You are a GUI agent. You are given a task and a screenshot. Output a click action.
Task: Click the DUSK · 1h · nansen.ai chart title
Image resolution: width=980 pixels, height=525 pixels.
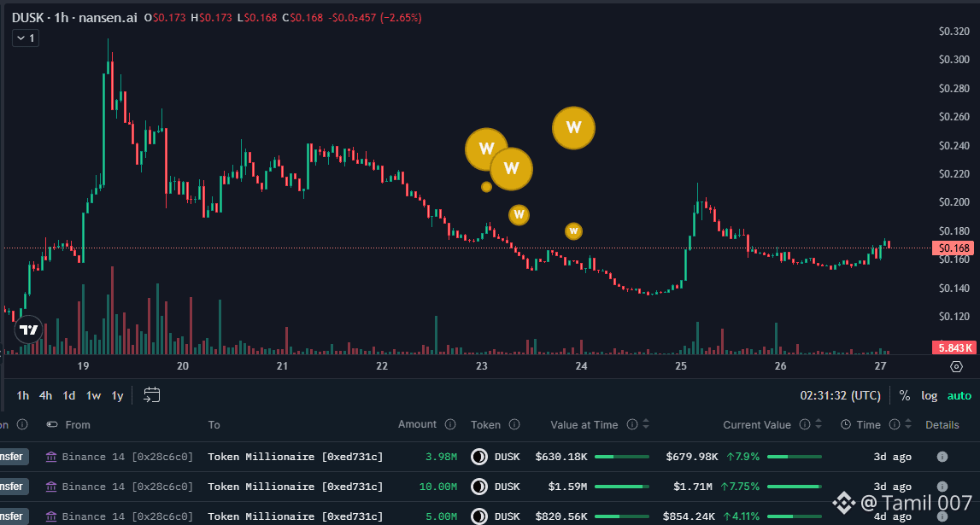click(x=74, y=17)
